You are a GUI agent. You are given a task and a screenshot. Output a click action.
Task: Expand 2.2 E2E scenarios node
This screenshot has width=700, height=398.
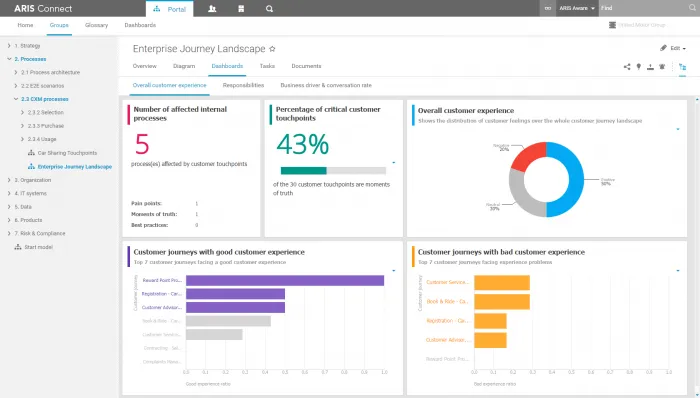(16, 86)
